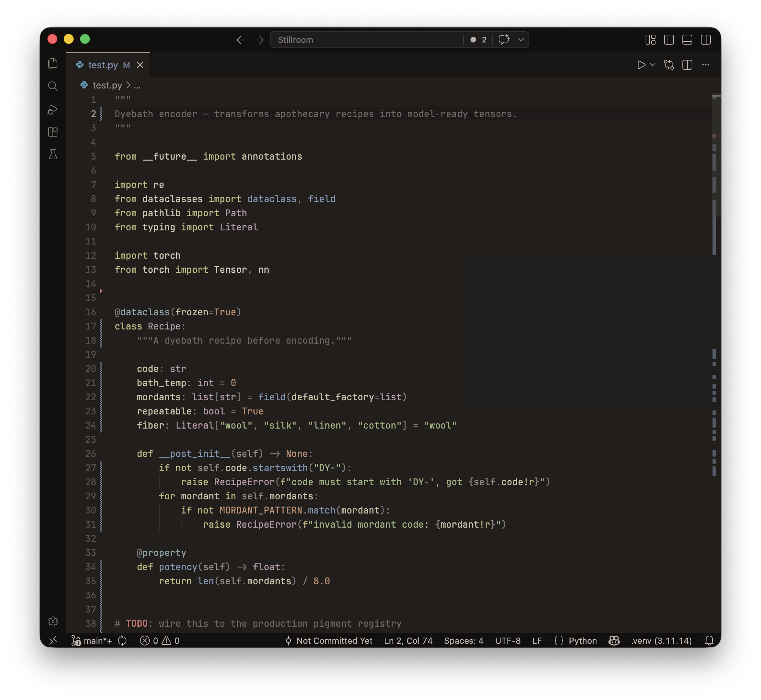Click the pending changes dot indicator
Image resolution: width=761 pixels, height=700 pixels.
[473, 40]
